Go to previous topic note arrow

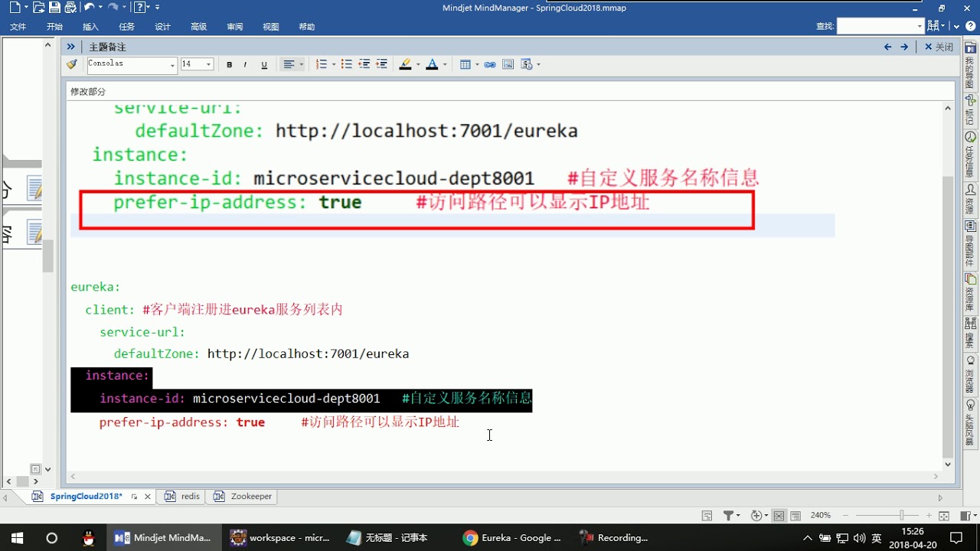(x=888, y=47)
